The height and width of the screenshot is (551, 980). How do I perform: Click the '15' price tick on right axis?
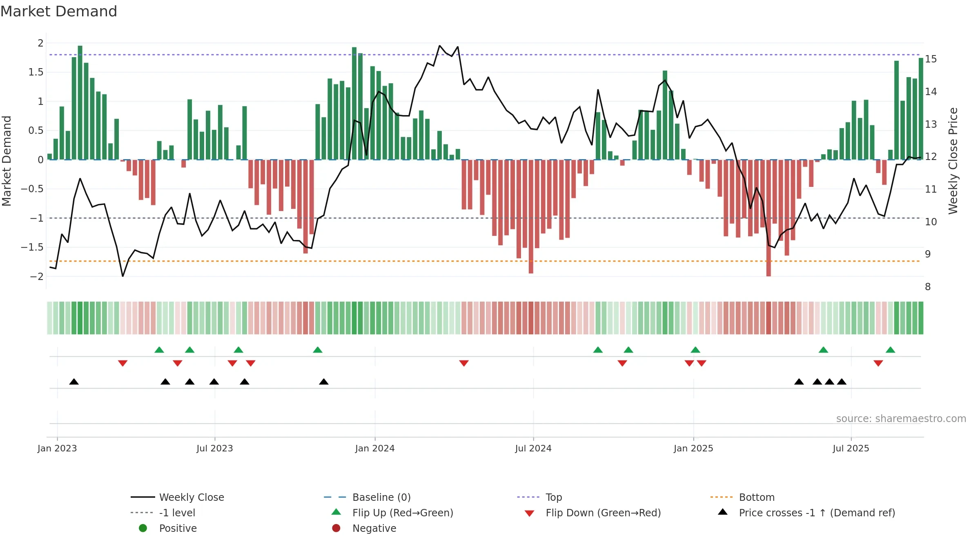[x=931, y=59]
